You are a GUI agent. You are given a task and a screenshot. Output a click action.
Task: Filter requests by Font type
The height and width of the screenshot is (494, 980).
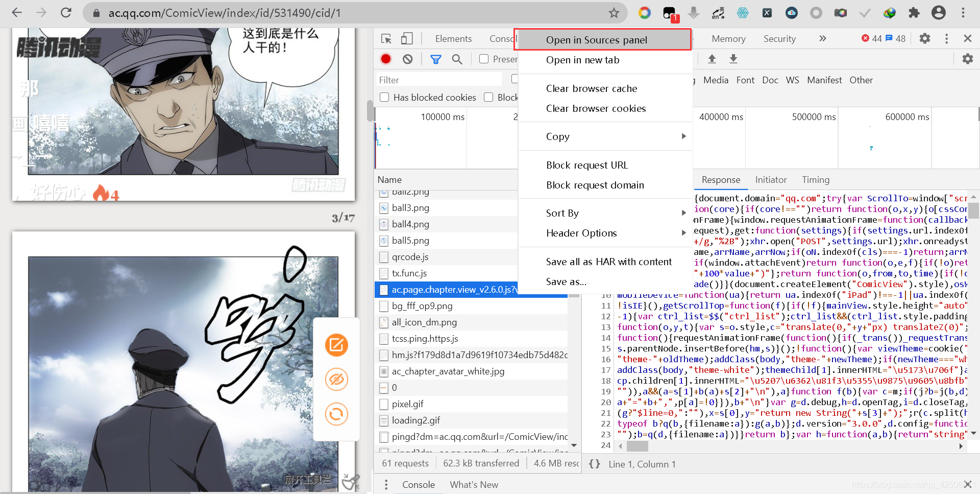[x=745, y=80]
